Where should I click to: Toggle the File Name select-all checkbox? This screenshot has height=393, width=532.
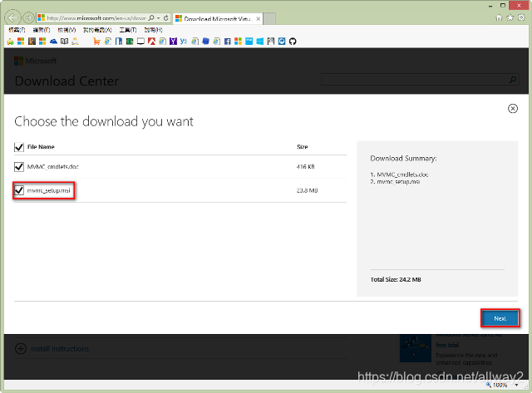click(19, 147)
